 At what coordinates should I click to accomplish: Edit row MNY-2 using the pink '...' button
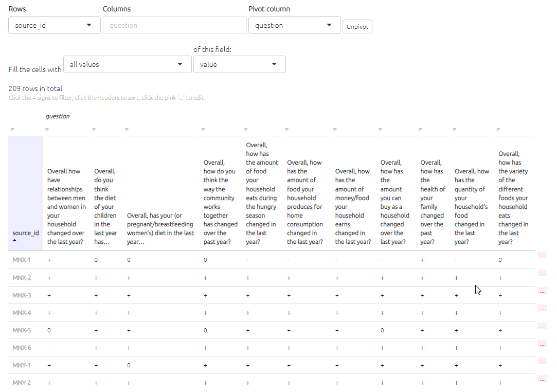(542, 379)
